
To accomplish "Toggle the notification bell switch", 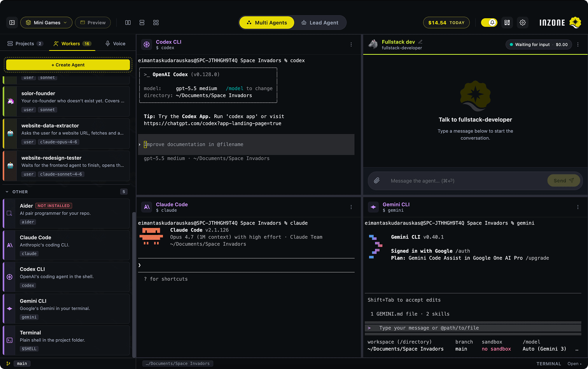I will point(489,23).
